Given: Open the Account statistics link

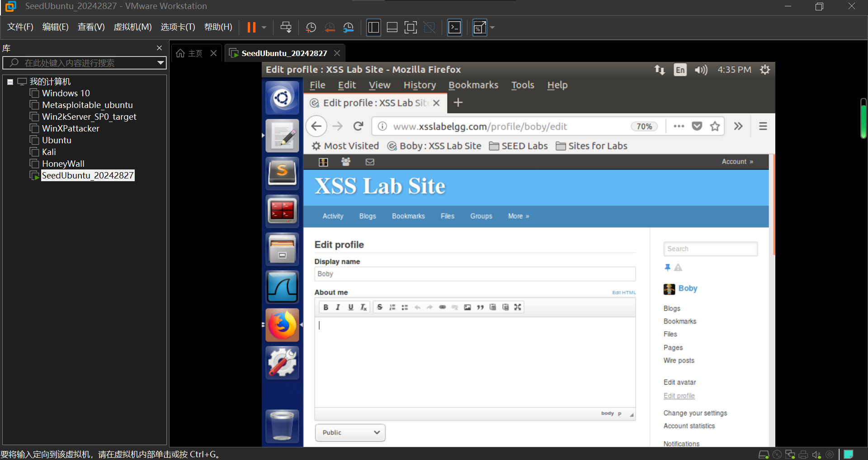Looking at the screenshot, I should click(689, 426).
